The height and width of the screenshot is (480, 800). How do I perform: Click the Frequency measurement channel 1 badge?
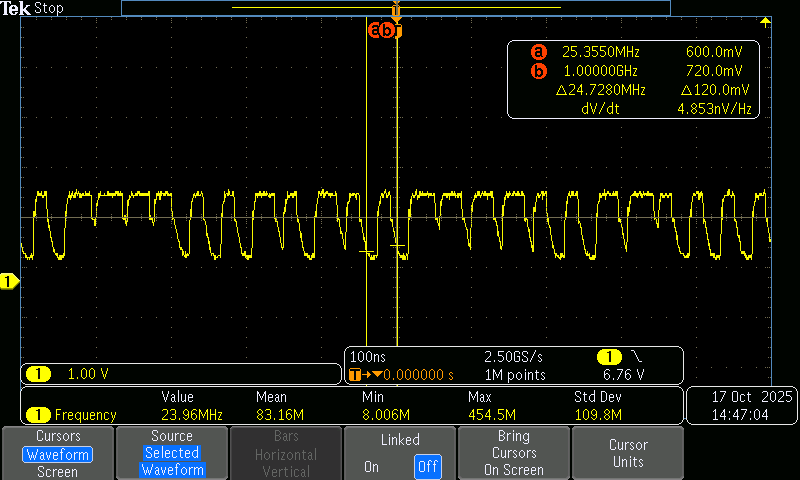[x=38, y=415]
